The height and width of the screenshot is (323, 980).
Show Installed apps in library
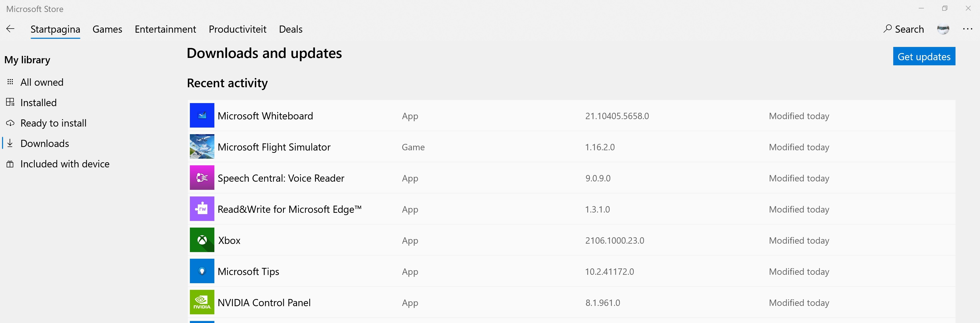[39, 103]
